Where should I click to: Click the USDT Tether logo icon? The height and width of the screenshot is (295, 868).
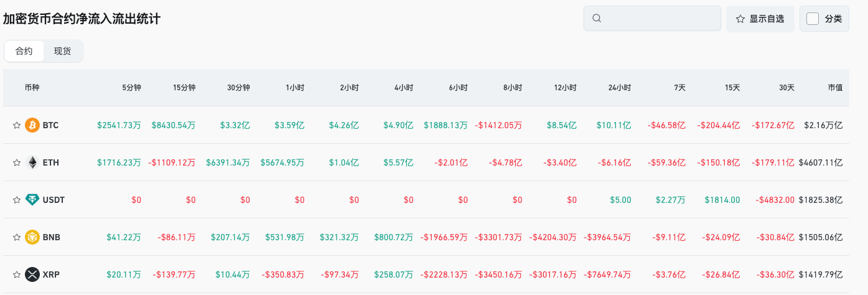pyautogui.click(x=32, y=200)
